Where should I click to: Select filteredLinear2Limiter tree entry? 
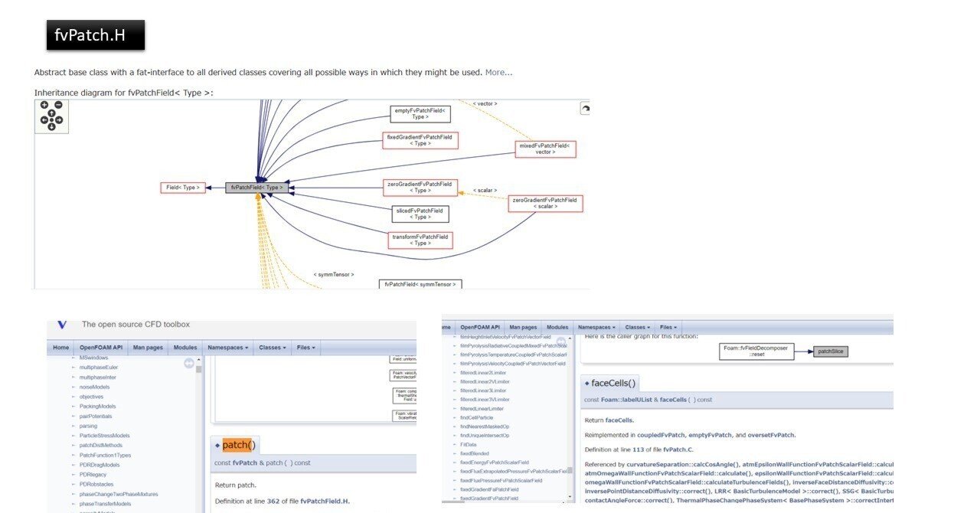click(485, 373)
